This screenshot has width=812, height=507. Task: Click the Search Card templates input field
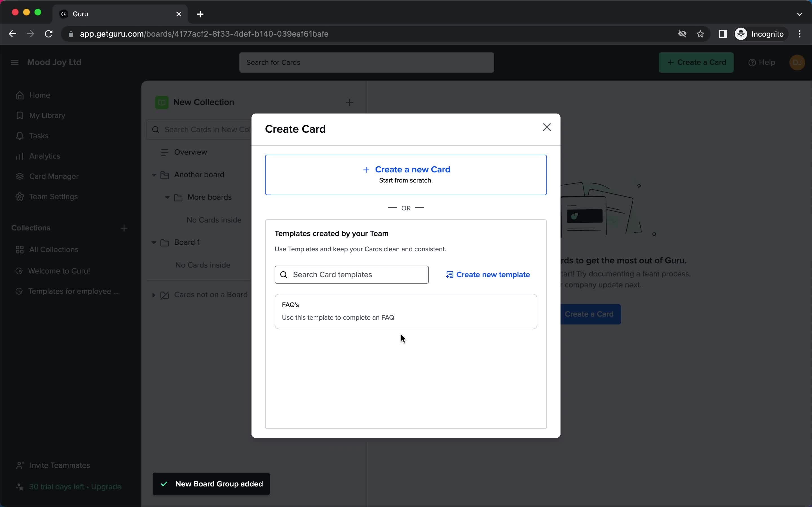click(351, 275)
